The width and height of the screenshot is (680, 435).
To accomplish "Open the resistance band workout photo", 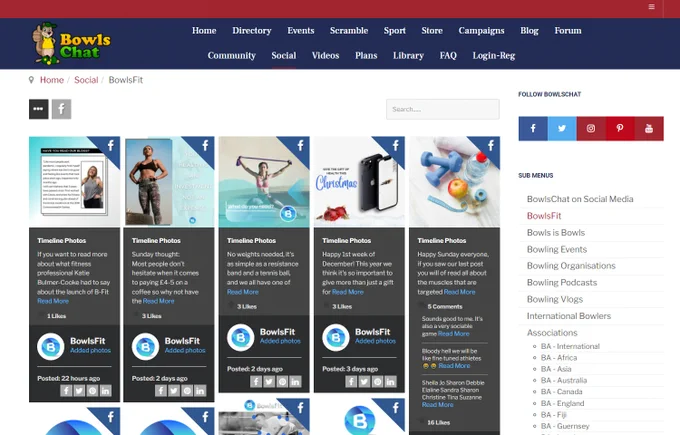I will 264,182.
